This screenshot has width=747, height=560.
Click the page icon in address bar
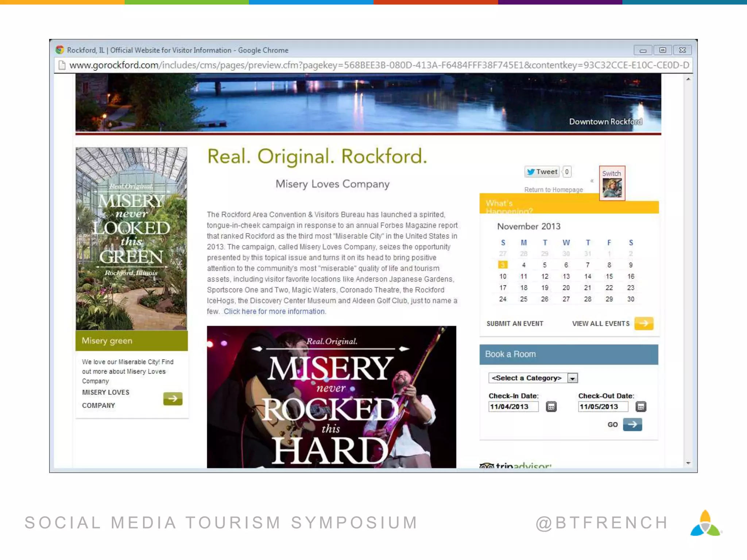(62, 65)
